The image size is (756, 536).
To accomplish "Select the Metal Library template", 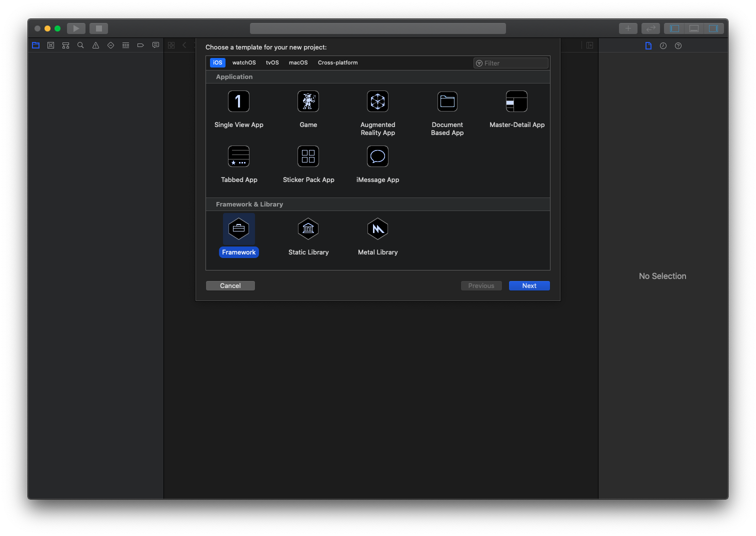I will click(377, 229).
